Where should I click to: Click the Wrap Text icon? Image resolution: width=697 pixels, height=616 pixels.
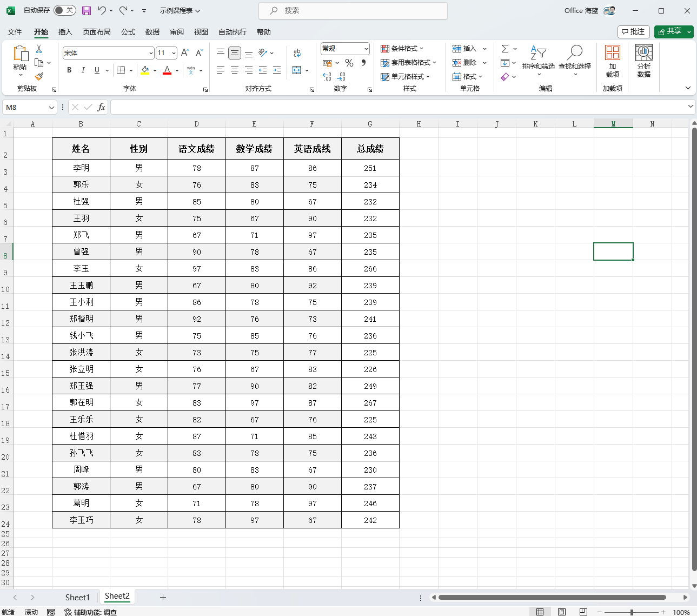(x=297, y=53)
